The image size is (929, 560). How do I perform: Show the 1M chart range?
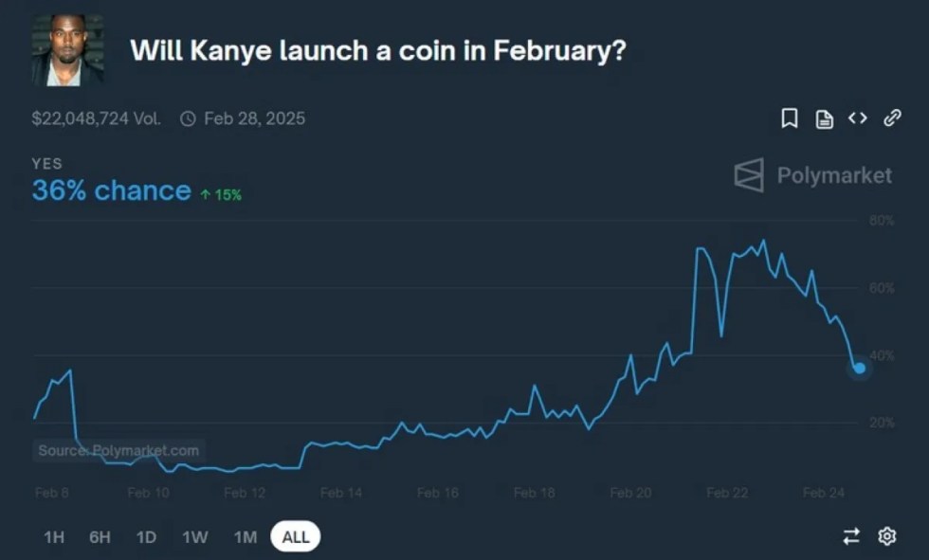(x=246, y=537)
